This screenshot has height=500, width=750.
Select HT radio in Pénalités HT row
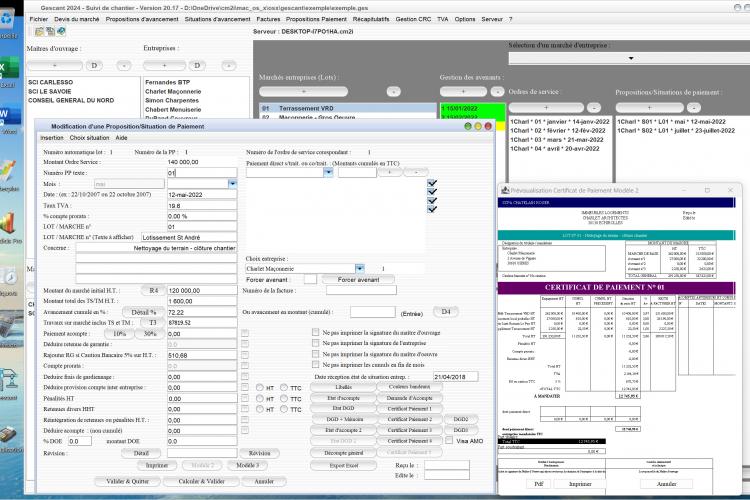pyautogui.click(x=260, y=399)
